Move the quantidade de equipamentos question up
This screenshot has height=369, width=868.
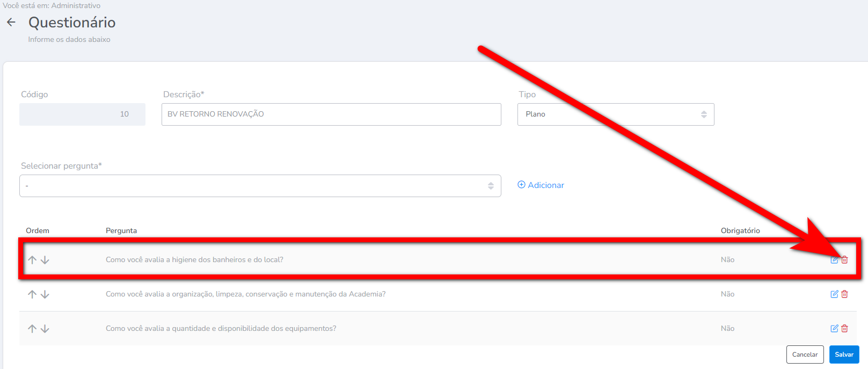[32, 329]
